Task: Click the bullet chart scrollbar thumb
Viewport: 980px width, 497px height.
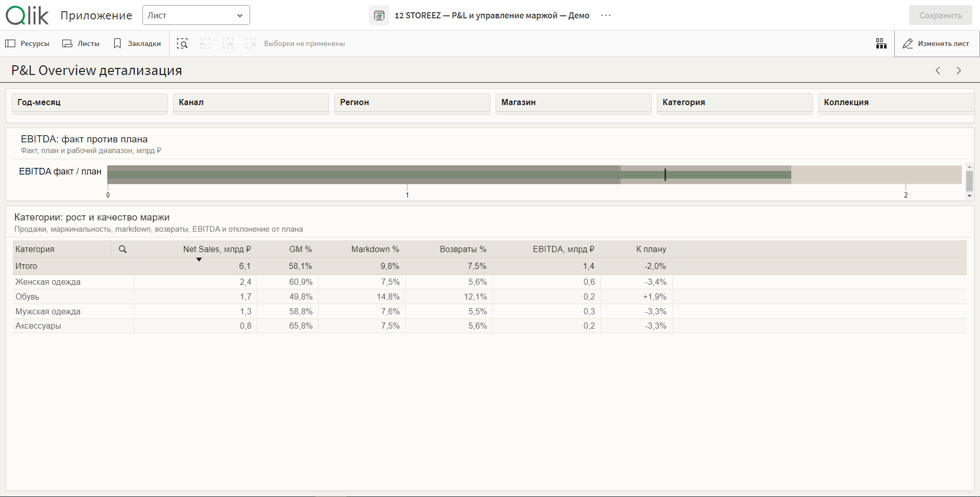Action: tap(969, 181)
